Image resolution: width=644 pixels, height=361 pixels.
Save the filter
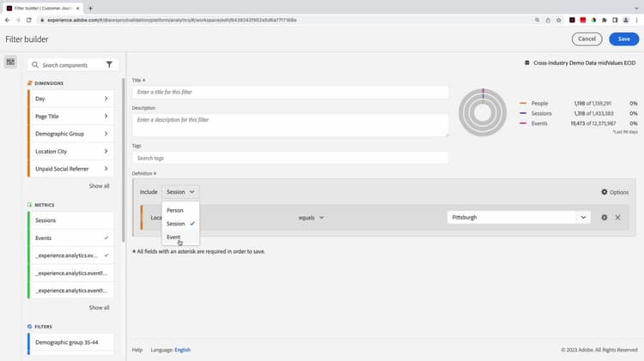(x=624, y=39)
